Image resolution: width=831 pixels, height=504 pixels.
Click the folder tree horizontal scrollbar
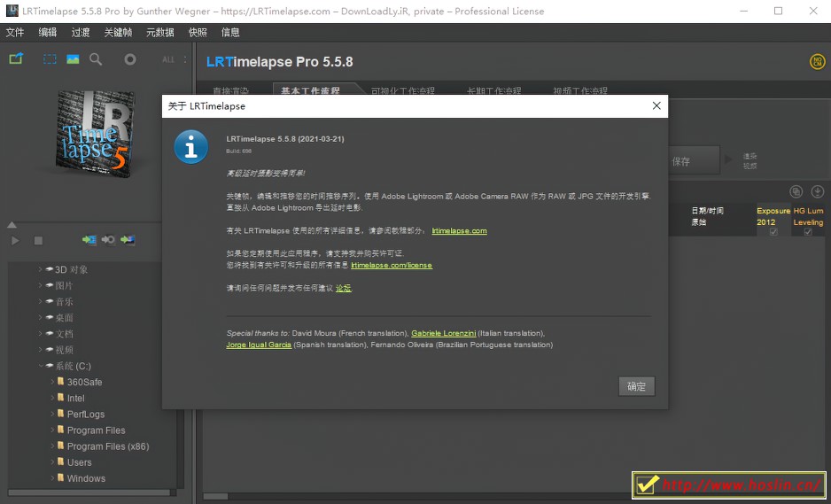89,492
